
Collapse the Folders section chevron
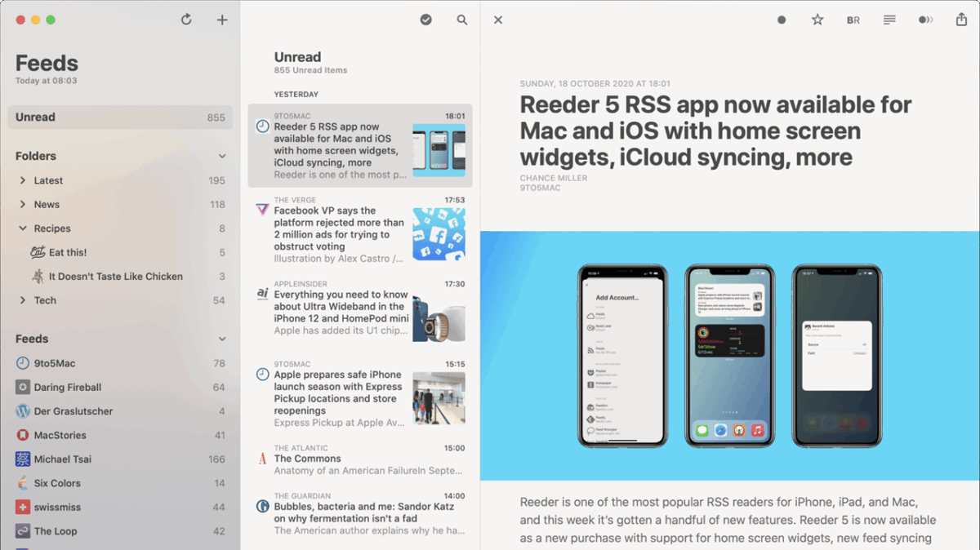pyautogui.click(x=222, y=156)
